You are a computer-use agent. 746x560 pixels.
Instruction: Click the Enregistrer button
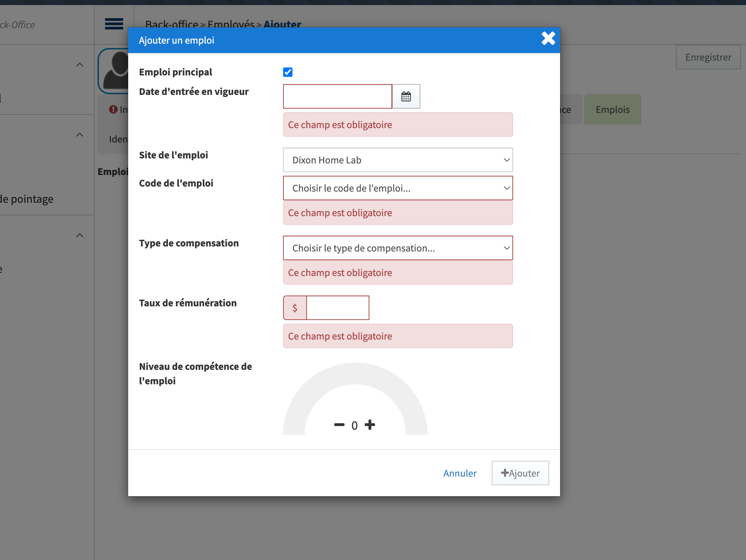pos(708,57)
